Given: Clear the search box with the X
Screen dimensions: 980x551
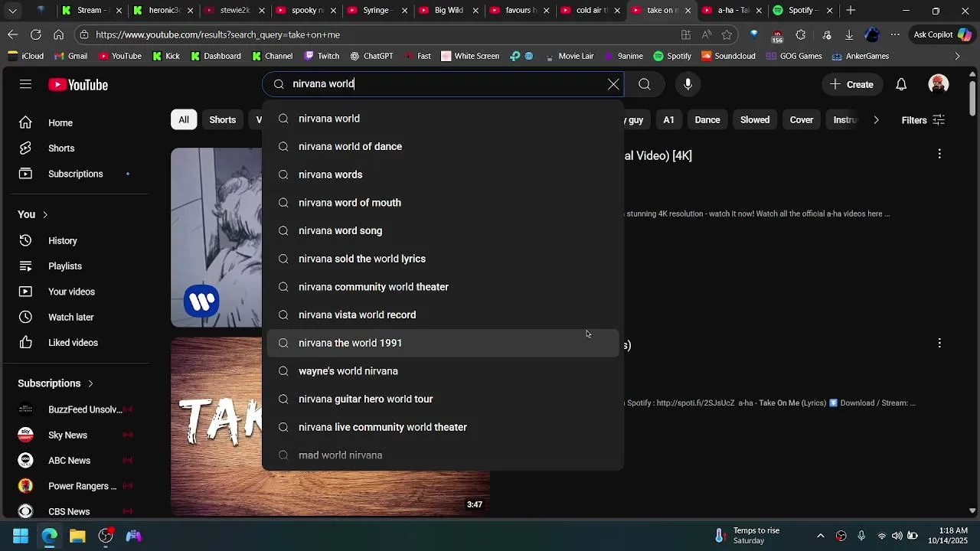Looking at the screenshot, I should (x=613, y=84).
